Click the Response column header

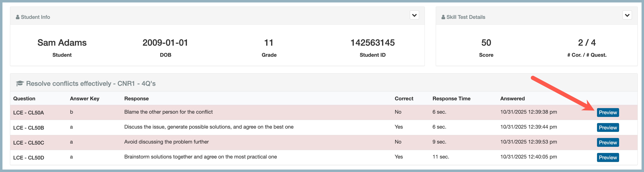click(x=136, y=98)
